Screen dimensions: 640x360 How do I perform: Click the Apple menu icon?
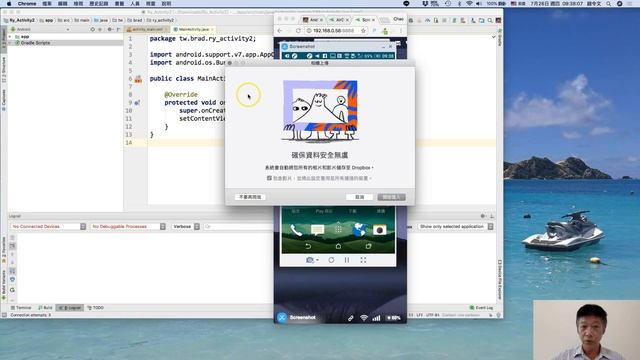click(9, 3)
